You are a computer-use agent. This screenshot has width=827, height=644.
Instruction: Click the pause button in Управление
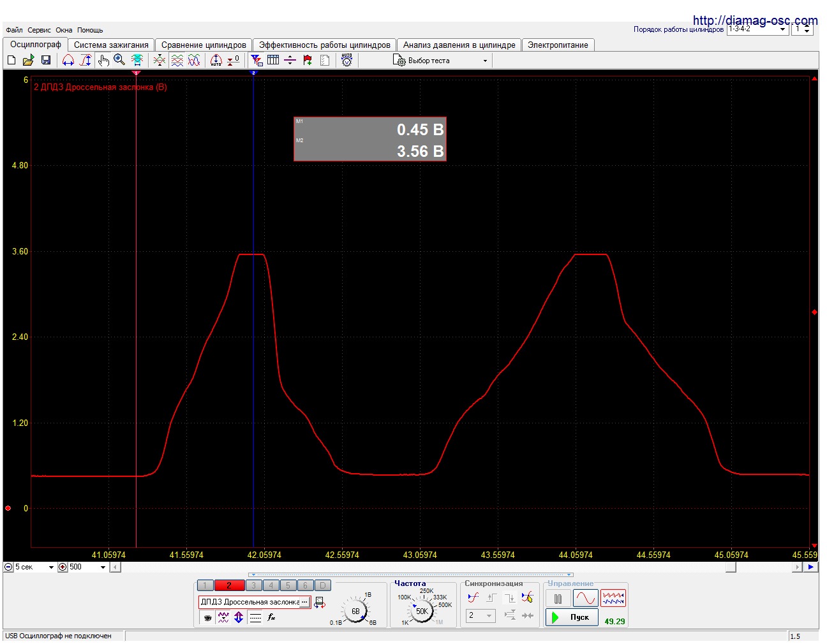[558, 599]
